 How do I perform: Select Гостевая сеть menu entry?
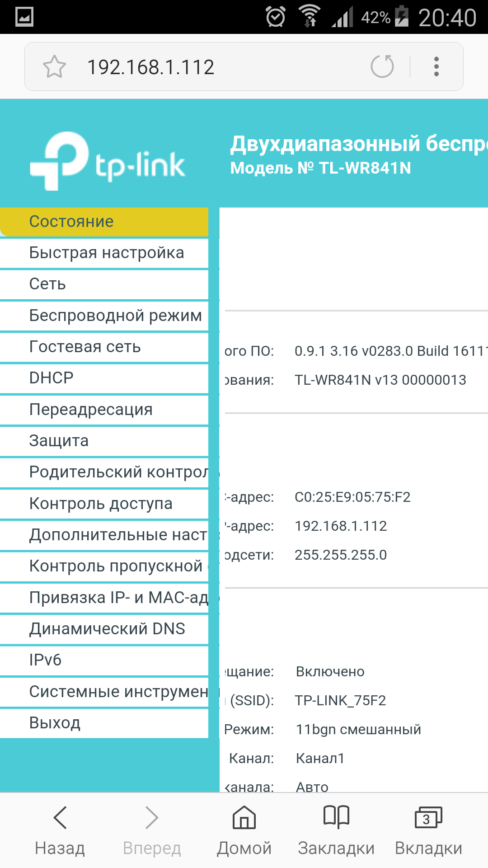click(x=104, y=347)
